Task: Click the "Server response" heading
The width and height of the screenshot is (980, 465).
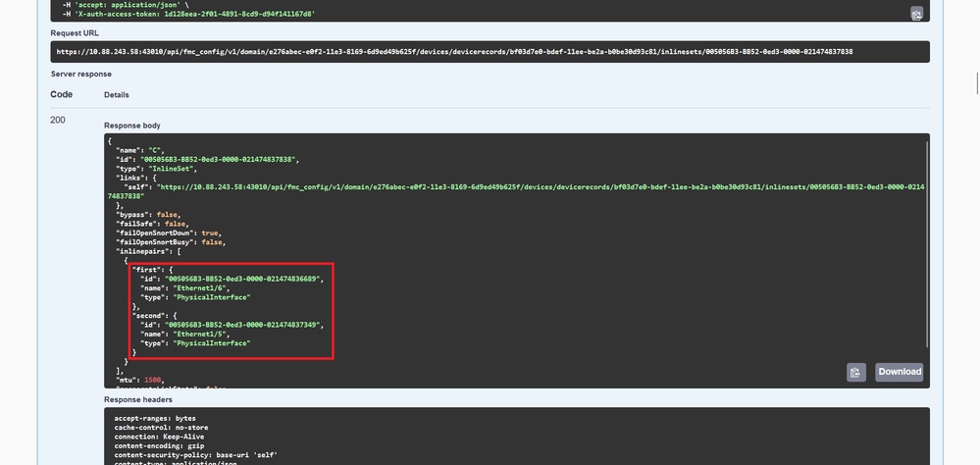Action: click(x=80, y=74)
